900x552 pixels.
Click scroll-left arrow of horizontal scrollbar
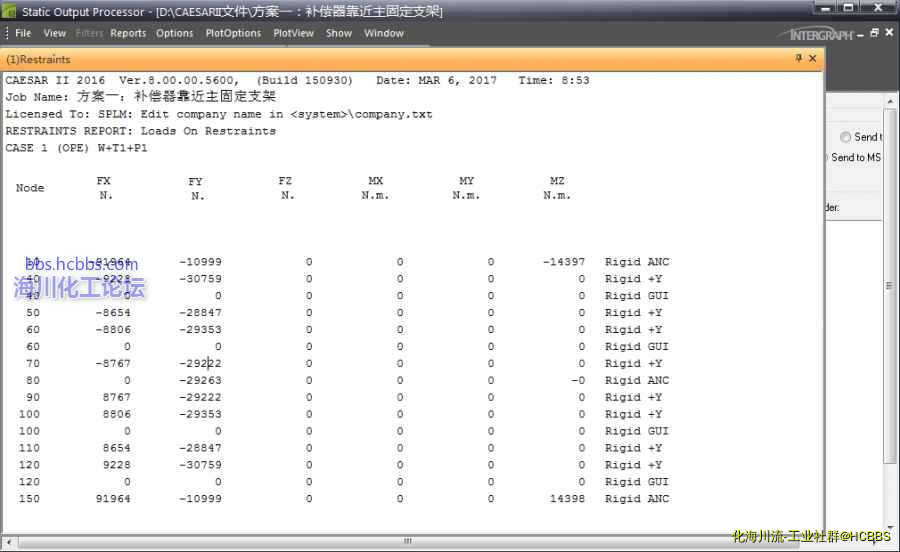point(9,541)
